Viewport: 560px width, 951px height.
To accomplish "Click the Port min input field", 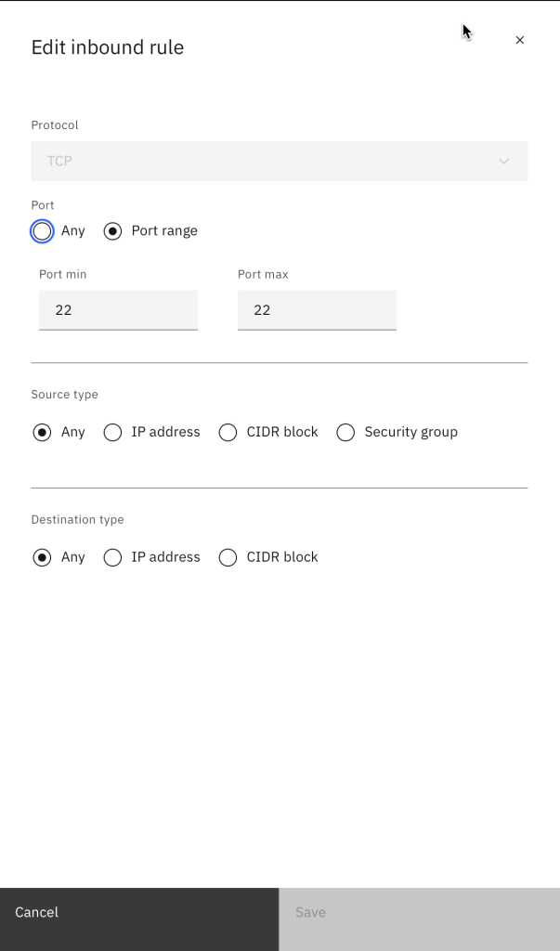I will point(118,310).
